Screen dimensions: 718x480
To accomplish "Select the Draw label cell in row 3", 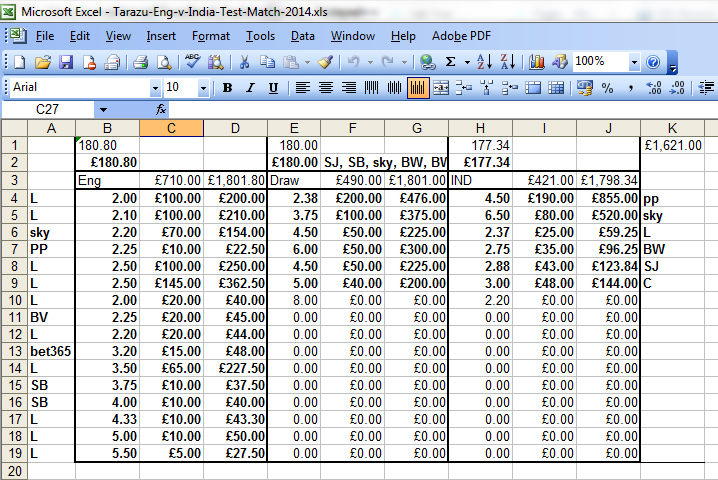I will pyautogui.click(x=294, y=180).
